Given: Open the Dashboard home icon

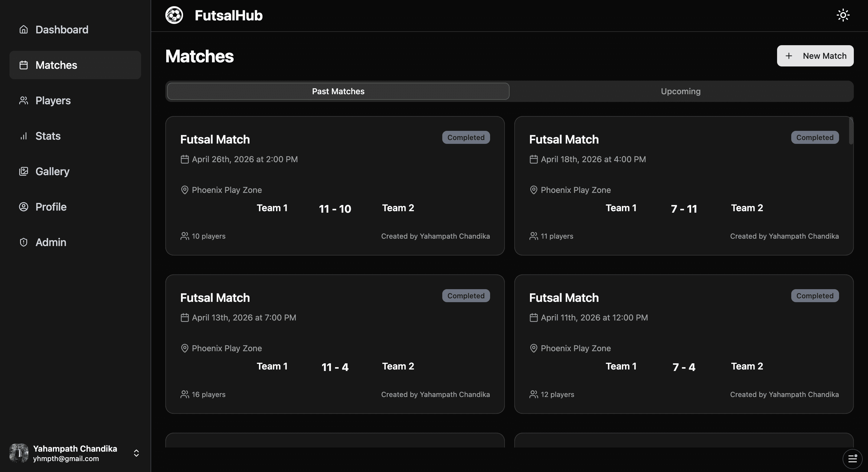Looking at the screenshot, I should pyautogui.click(x=23, y=30).
